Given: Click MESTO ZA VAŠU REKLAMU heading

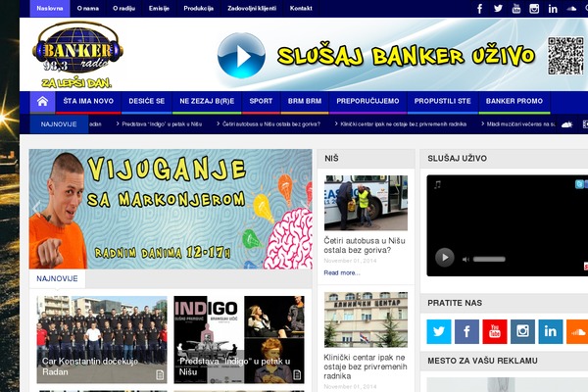Looking at the screenshot, I should 482,361.
